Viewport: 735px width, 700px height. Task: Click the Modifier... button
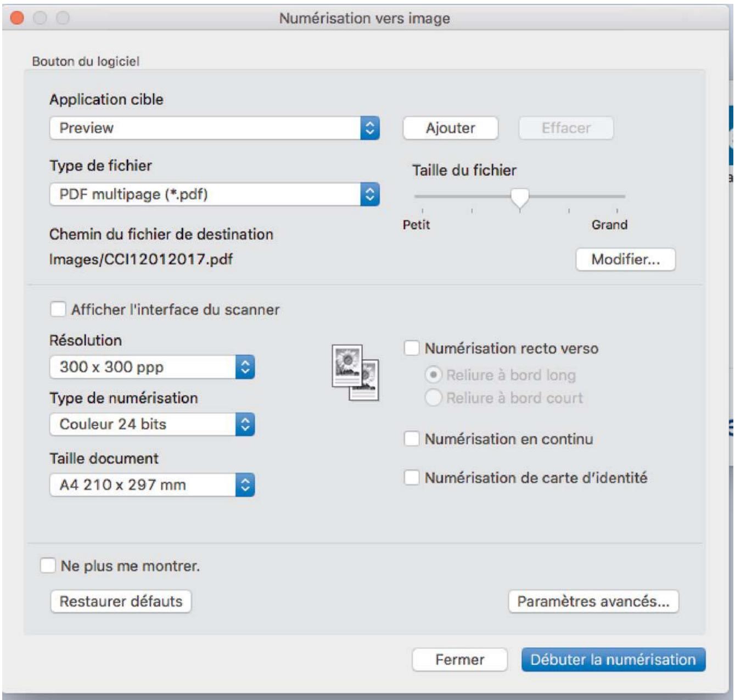[x=625, y=259]
